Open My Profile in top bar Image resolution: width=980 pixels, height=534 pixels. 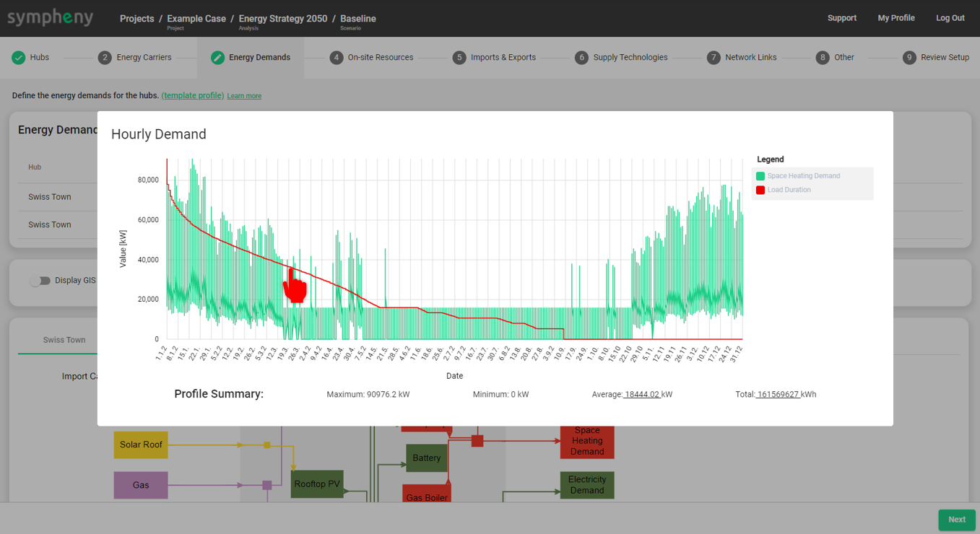[896, 18]
